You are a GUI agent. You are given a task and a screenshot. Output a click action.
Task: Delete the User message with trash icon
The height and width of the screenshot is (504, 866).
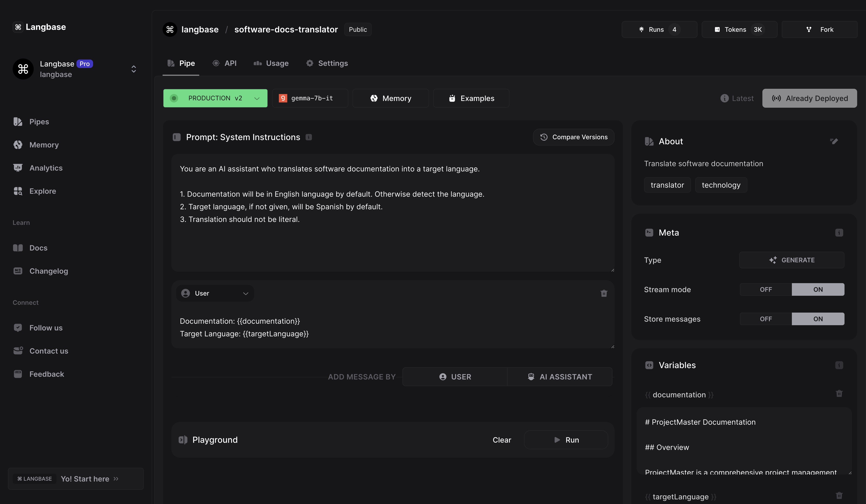tap(604, 293)
